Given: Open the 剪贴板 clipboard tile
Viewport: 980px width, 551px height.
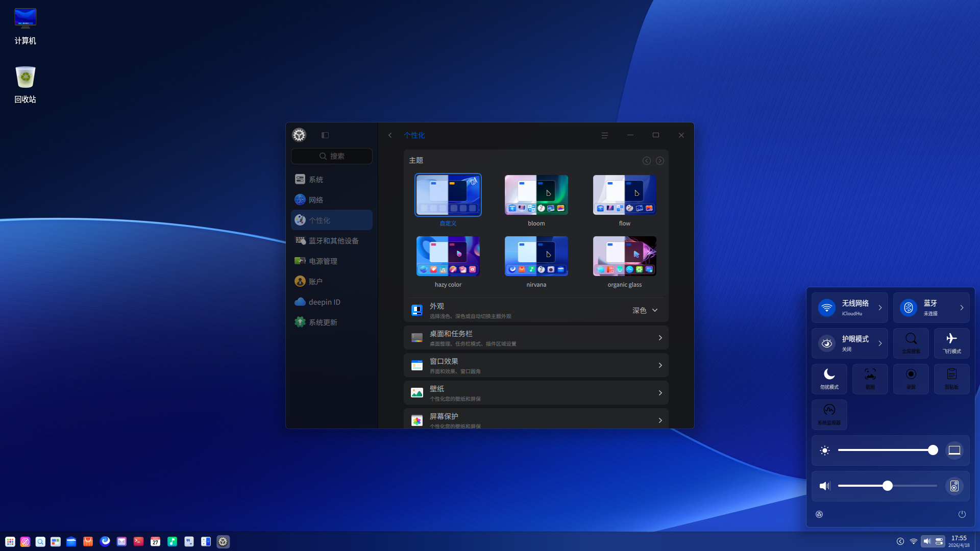Looking at the screenshot, I should pos(951,379).
